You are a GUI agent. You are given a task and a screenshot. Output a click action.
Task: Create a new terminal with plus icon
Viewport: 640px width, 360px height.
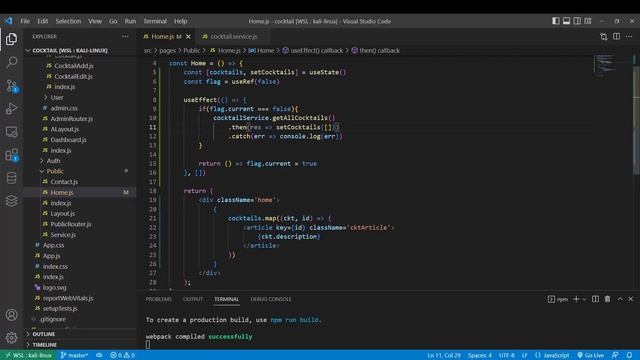[x=576, y=299]
